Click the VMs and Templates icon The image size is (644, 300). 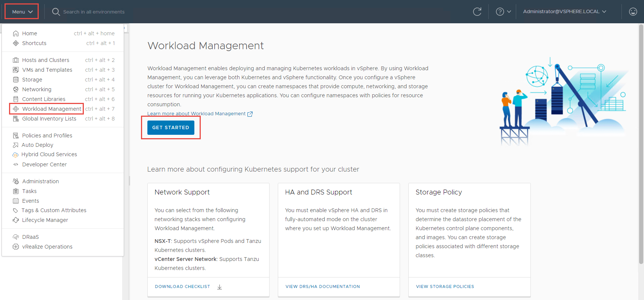pos(16,70)
